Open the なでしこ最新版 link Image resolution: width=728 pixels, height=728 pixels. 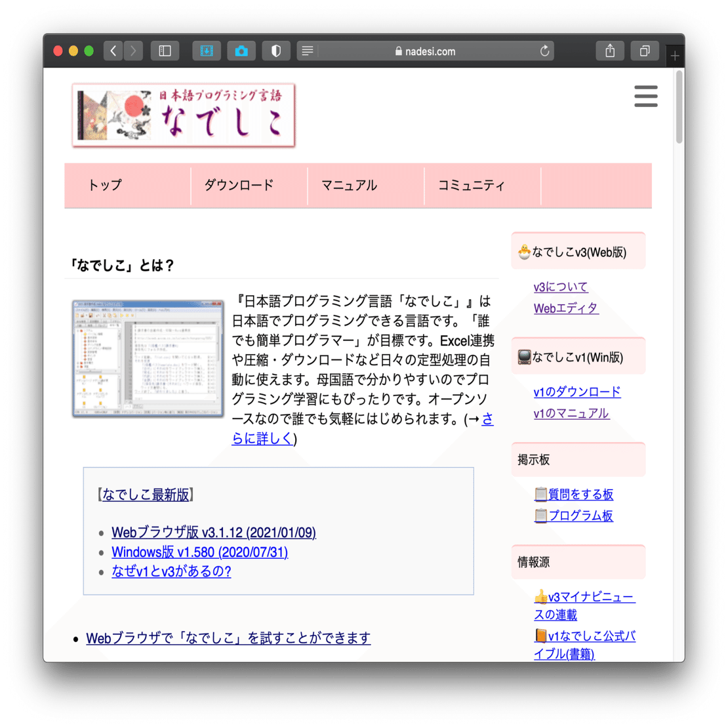click(x=146, y=495)
